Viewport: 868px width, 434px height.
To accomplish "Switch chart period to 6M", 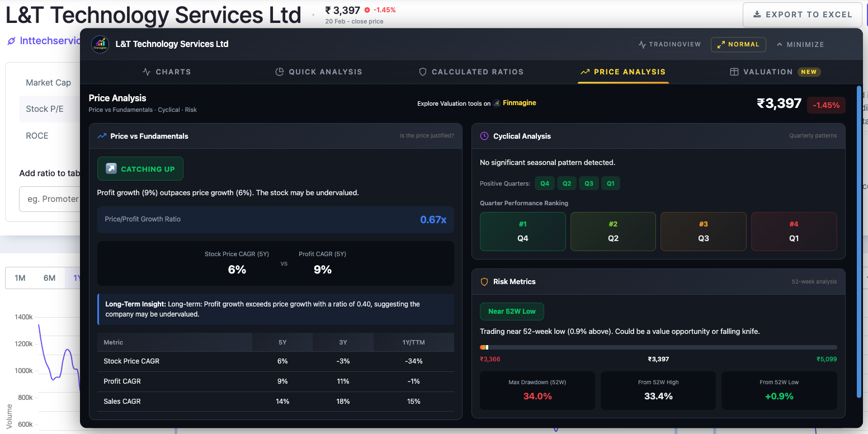I will pos(49,277).
